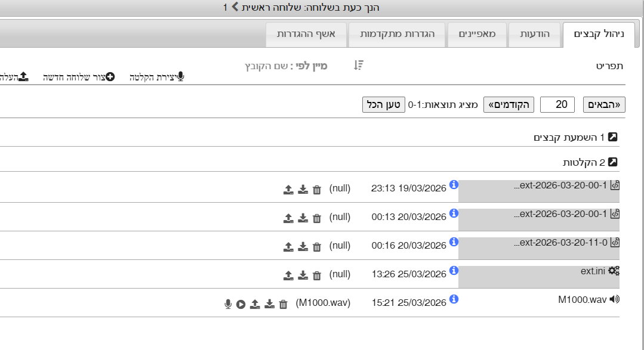644x350 pixels.
Task: Play the M1000.wav audio file
Action: pyautogui.click(x=241, y=305)
